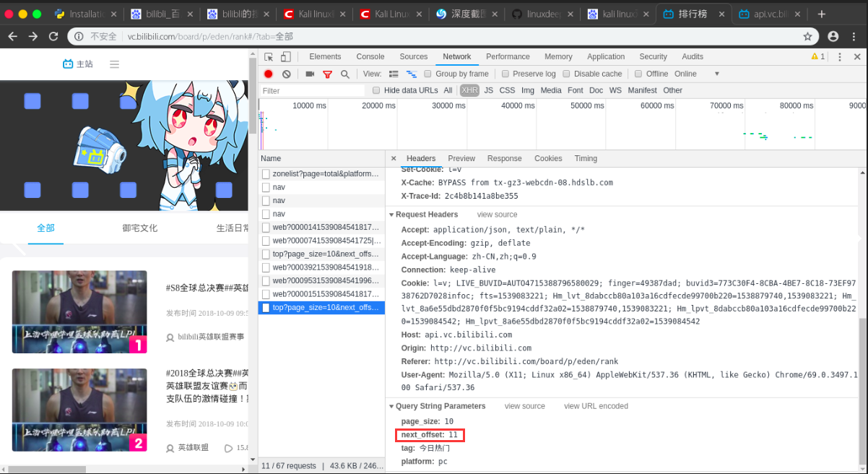The width and height of the screenshot is (868, 474).
Task: Open the bilibili hamburger menu icon
Action: (114, 64)
